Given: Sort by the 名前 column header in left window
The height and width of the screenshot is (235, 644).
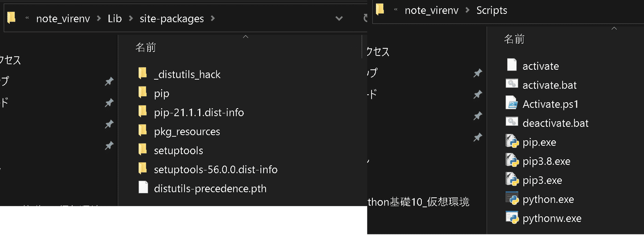Looking at the screenshot, I should pos(145,48).
